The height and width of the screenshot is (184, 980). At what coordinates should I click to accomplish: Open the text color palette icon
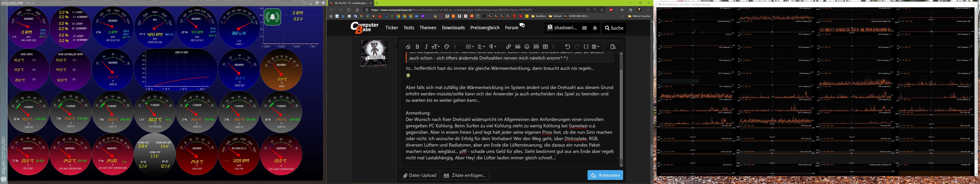click(x=447, y=47)
